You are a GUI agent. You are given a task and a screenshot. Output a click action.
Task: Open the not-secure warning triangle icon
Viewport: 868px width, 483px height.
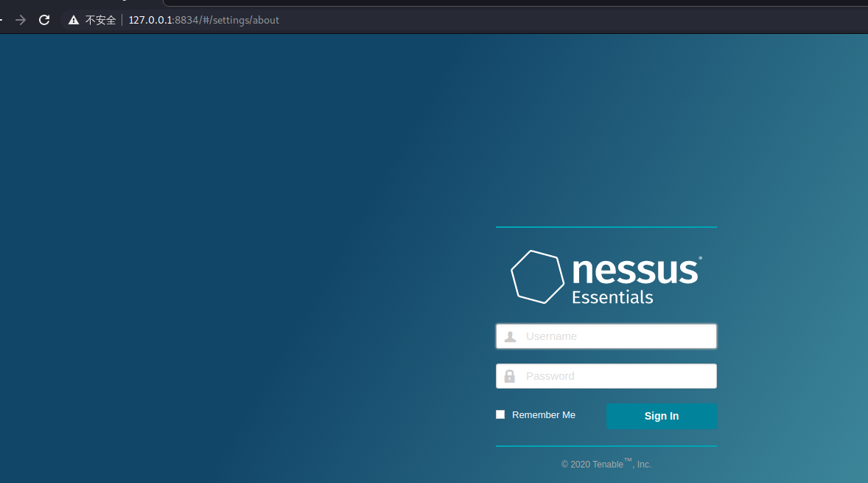[x=74, y=20]
